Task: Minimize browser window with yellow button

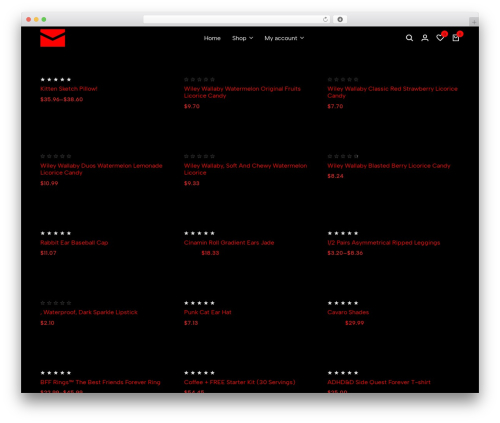Action: point(36,19)
